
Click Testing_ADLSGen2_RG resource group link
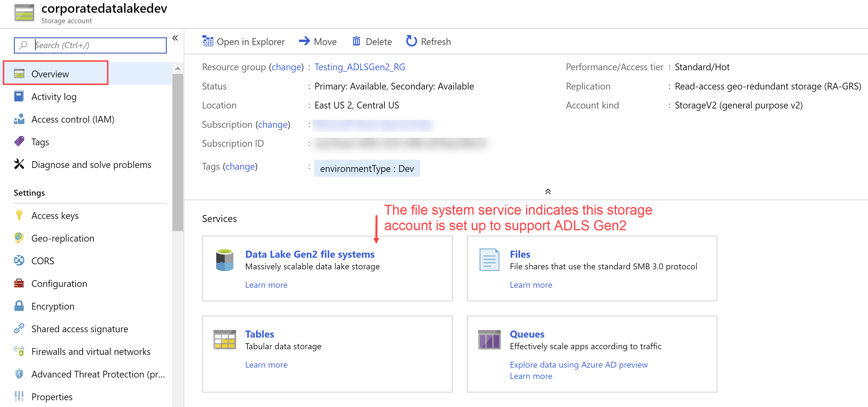(360, 67)
